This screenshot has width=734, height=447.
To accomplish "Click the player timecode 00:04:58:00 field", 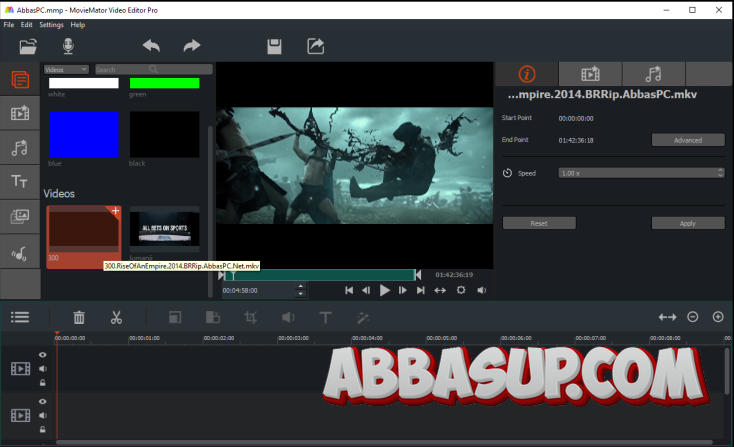I will [259, 290].
